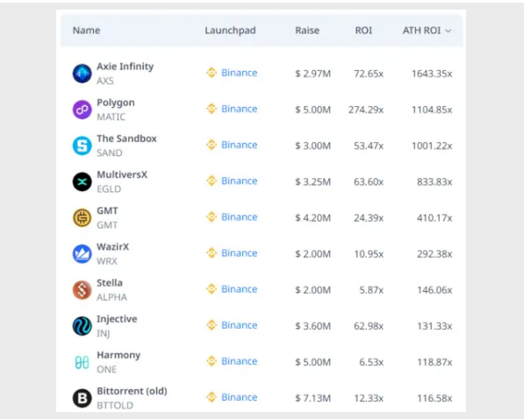Sort by the Launchpad column header
This screenshot has height=420, width=530.
(x=230, y=31)
